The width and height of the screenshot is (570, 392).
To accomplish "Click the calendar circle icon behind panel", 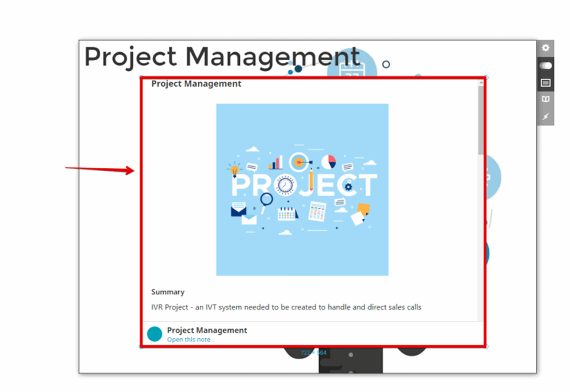I will pos(352,67).
